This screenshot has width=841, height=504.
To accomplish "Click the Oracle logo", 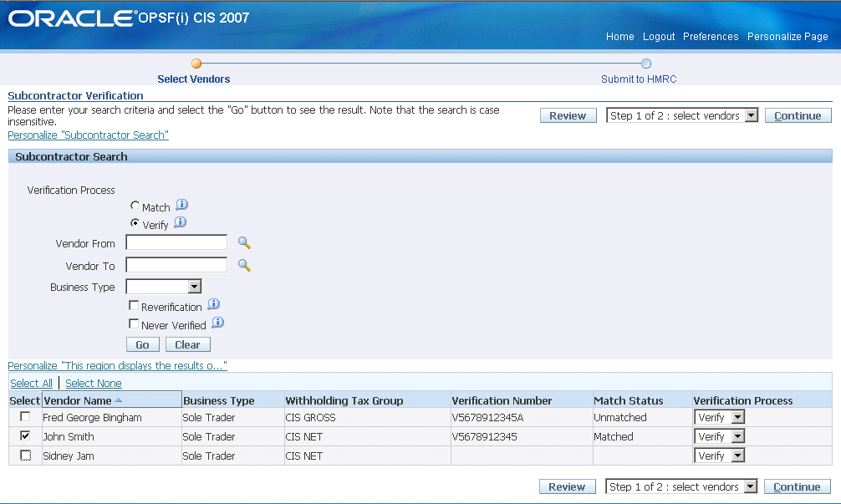I will 71,18.
